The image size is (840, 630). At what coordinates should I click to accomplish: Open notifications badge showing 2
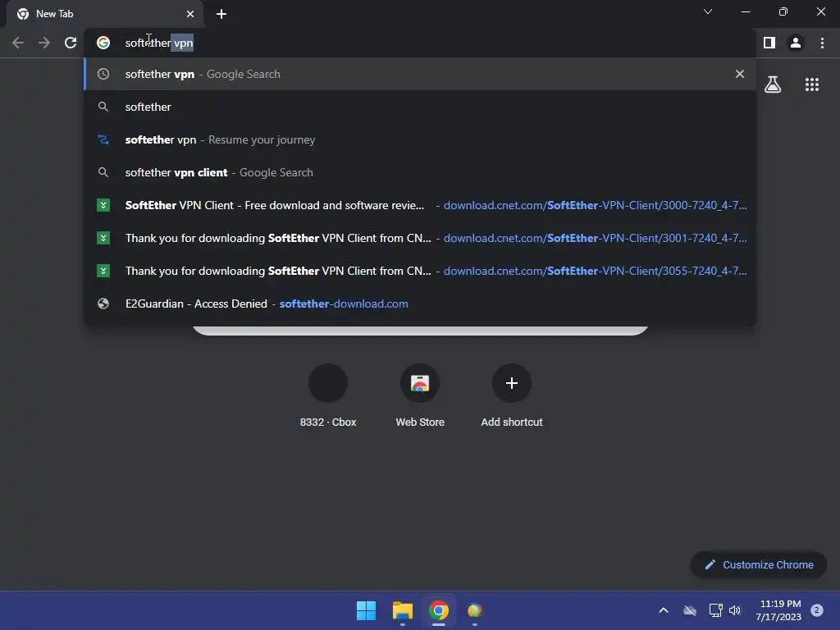coord(817,609)
